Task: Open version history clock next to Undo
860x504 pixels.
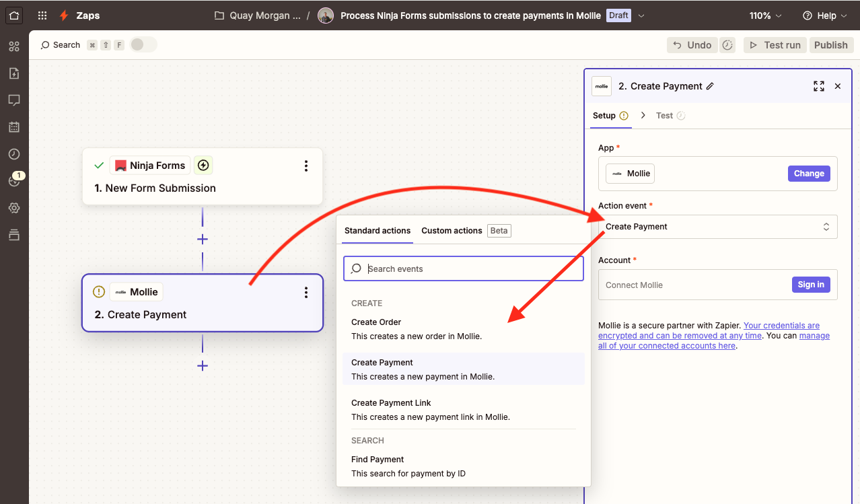Action: (x=727, y=45)
